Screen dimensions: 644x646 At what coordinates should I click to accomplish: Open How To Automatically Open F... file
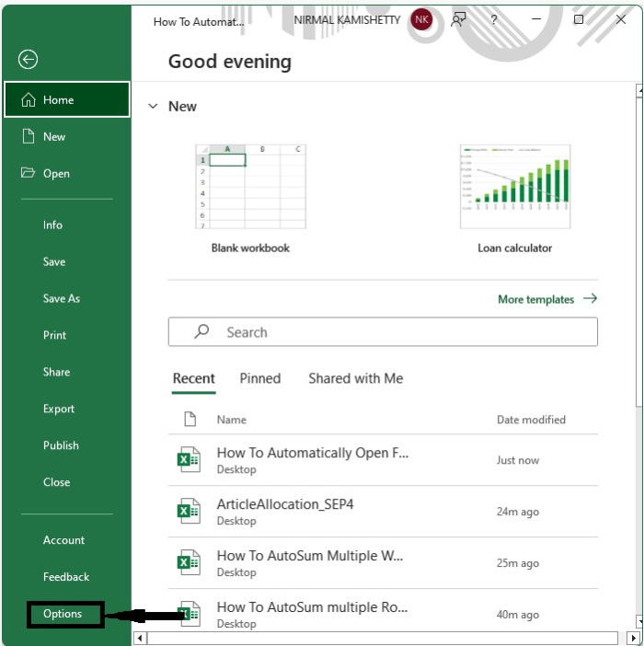click(x=383, y=460)
